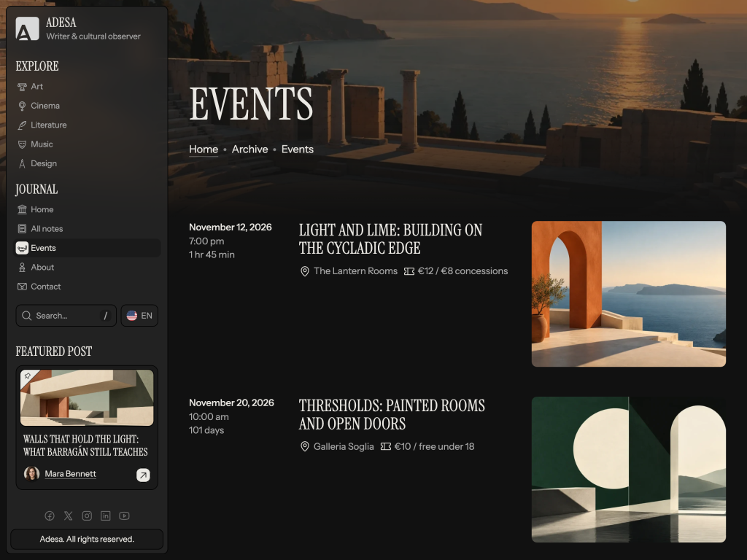This screenshot has width=747, height=560.
Task: Click ticket icon beside €10 price
Action: click(385, 447)
